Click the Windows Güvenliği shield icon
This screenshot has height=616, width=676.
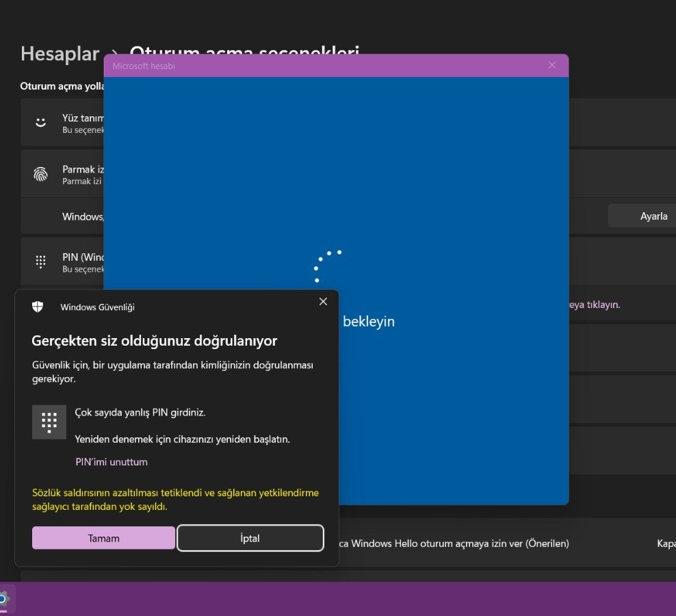[38, 307]
